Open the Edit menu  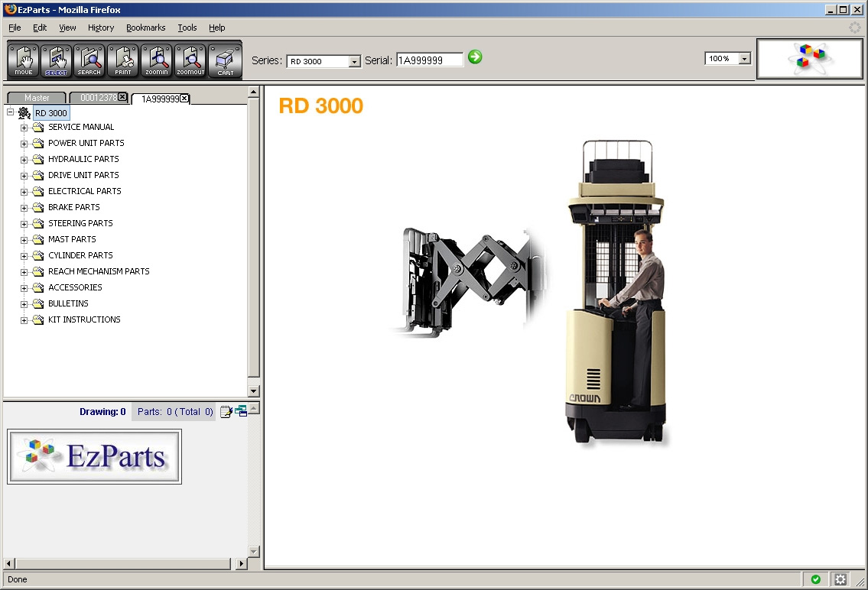pyautogui.click(x=39, y=28)
